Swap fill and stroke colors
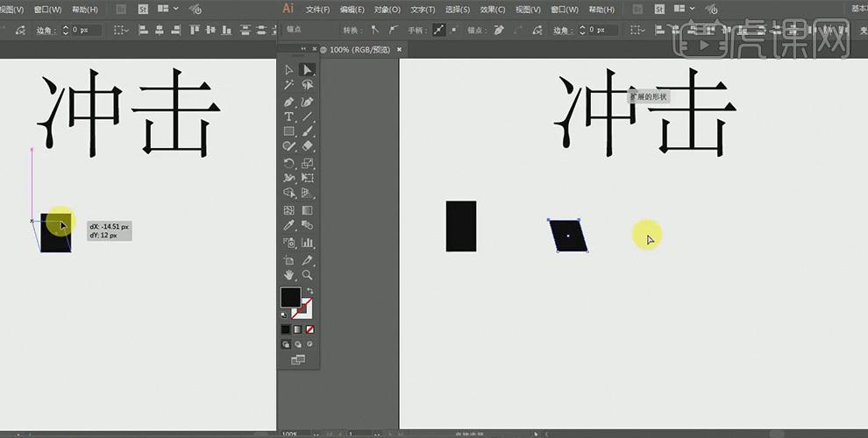 click(x=310, y=291)
